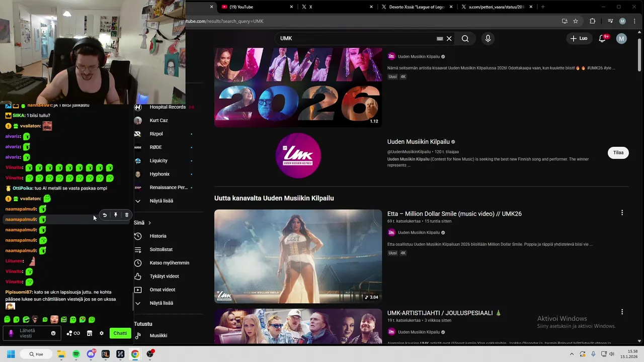The height and width of the screenshot is (362, 644).
Task: Switch to the x.com/petteri_vaara tab
Action: (x=497, y=7)
